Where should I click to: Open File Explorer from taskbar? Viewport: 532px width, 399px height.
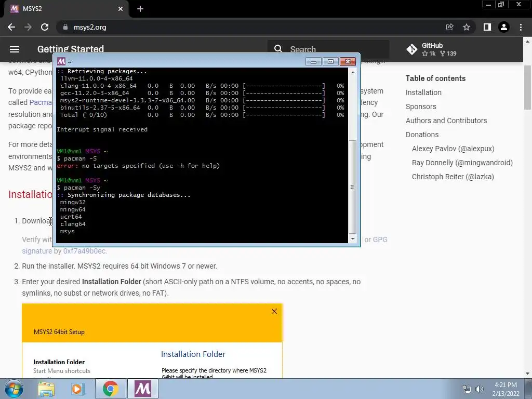(46, 389)
